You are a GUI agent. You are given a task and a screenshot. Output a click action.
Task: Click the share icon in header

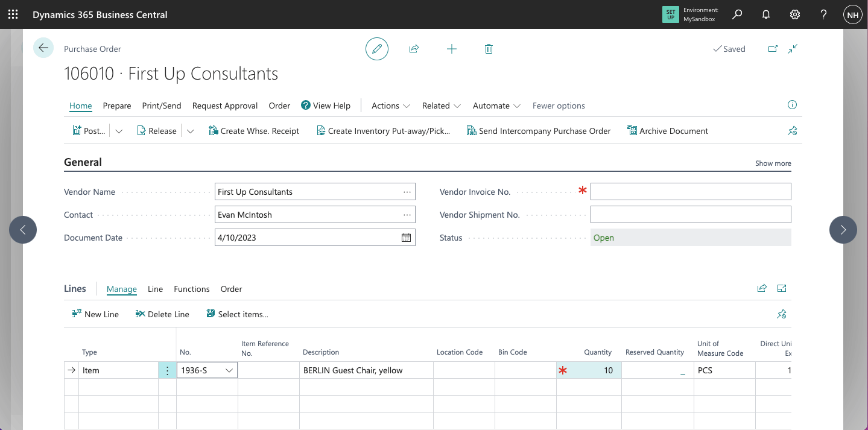414,49
